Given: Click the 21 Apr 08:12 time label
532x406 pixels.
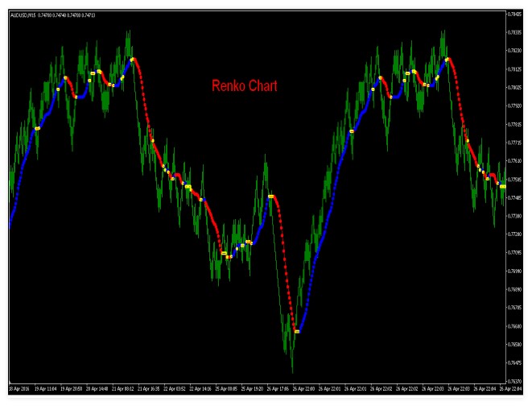Looking at the screenshot, I should point(123,389).
